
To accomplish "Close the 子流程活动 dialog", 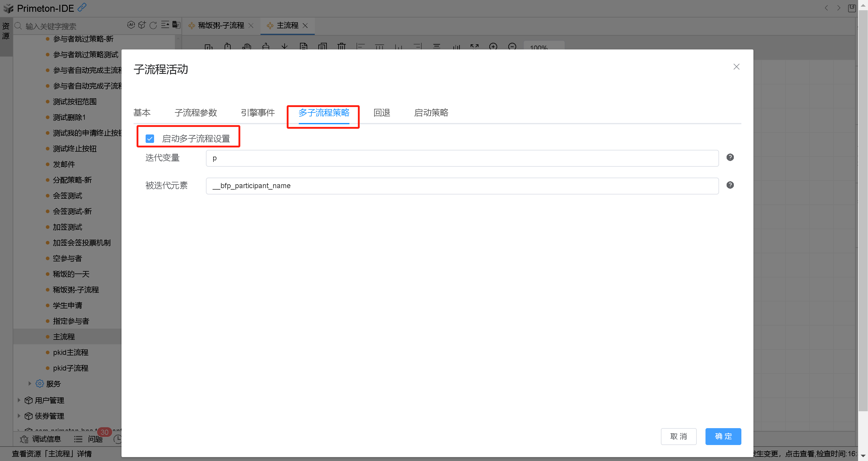I will click(x=736, y=67).
